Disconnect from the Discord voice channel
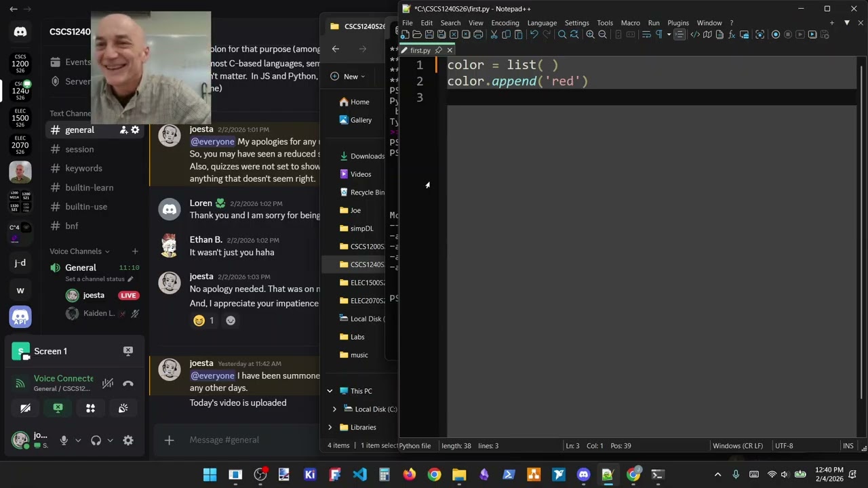The image size is (868, 488). click(128, 384)
